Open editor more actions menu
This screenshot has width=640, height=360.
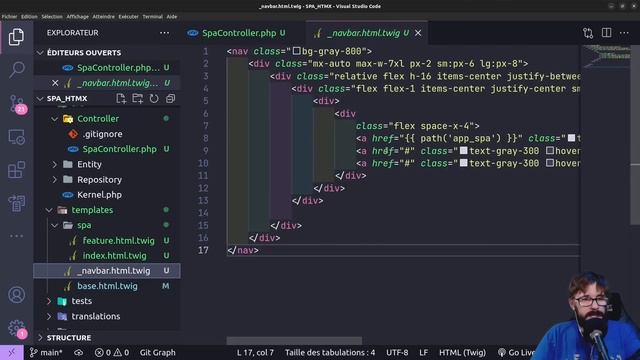(x=624, y=33)
